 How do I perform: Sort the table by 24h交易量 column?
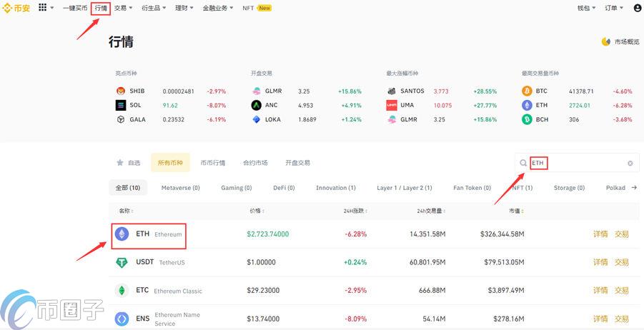click(x=431, y=211)
